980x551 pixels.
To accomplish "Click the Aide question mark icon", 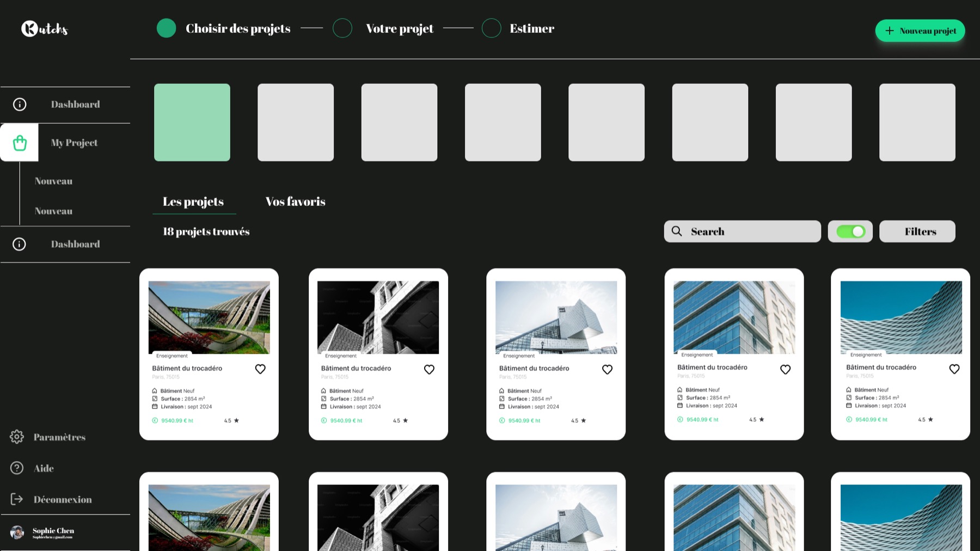I will pos(17,468).
